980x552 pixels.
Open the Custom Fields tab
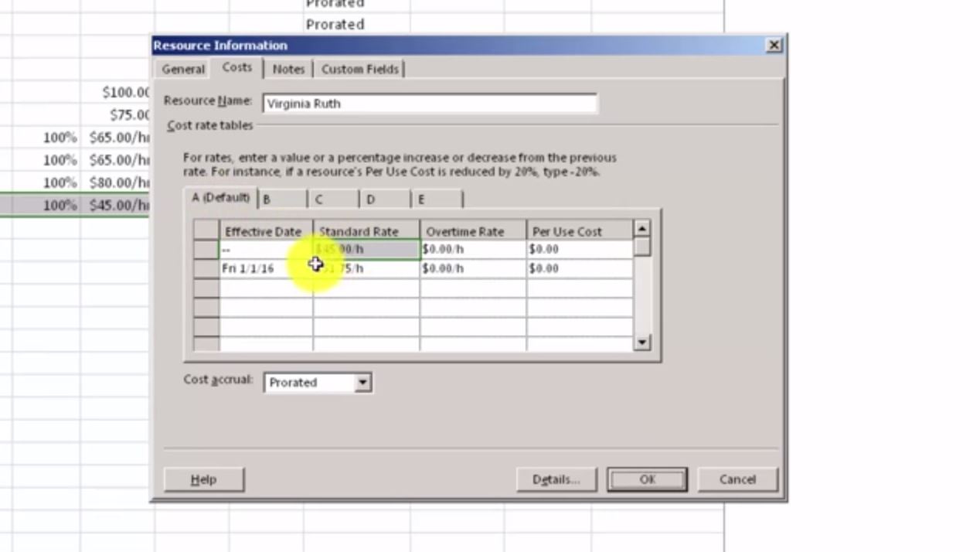point(360,70)
